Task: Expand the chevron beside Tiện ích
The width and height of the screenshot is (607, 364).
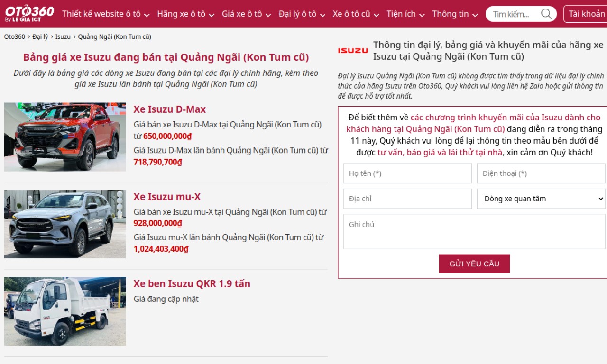Action: pos(422,15)
